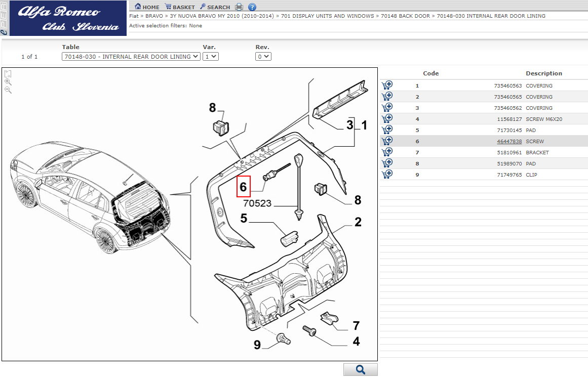Zoom in on the parts diagram
588x383 pixels.
8,81
